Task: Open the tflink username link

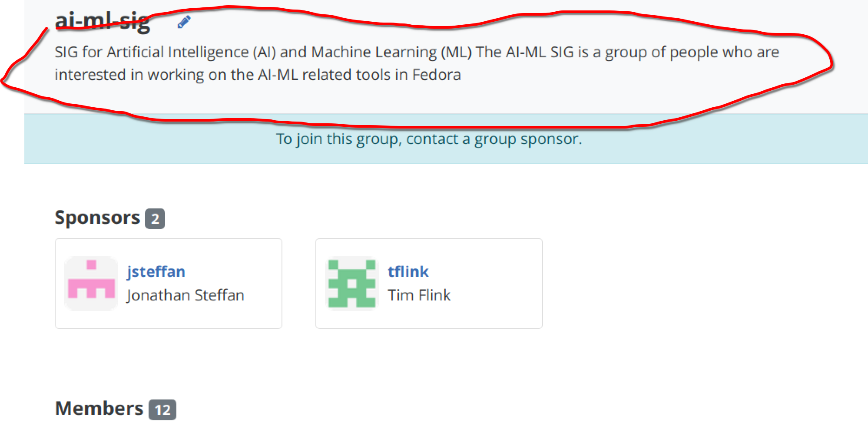Action: (408, 272)
